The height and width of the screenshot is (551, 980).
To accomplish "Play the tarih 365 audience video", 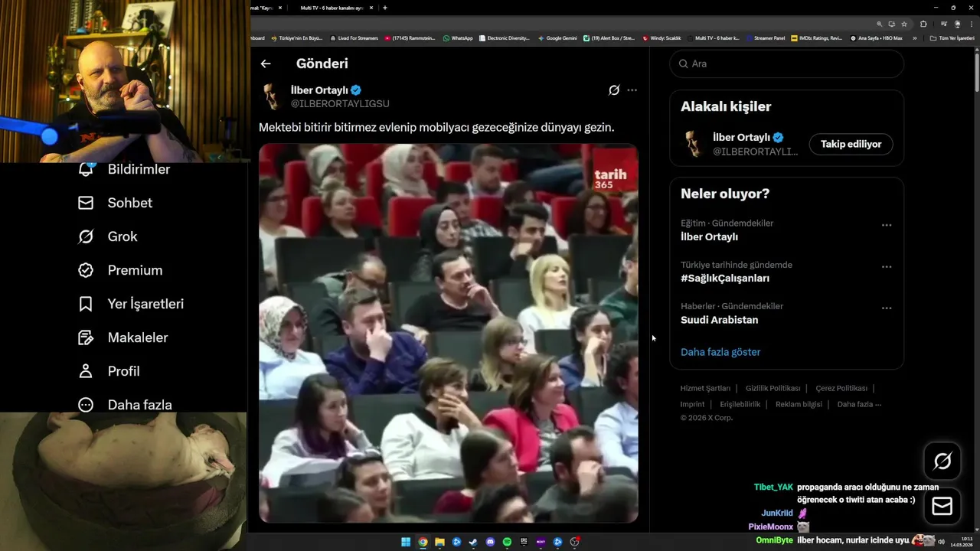I will (448, 333).
